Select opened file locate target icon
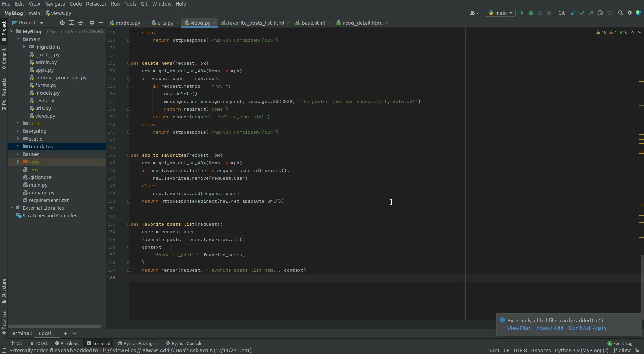The image size is (644, 354). tap(62, 23)
